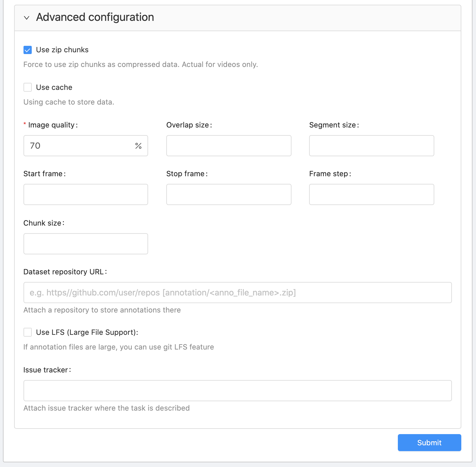This screenshot has width=476, height=467.
Task: Click the Stop frame input box
Action: [x=229, y=194]
